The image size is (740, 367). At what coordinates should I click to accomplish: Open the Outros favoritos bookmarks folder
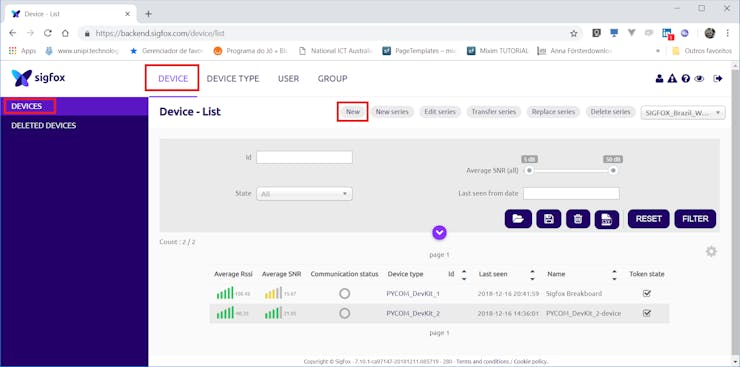(x=702, y=50)
